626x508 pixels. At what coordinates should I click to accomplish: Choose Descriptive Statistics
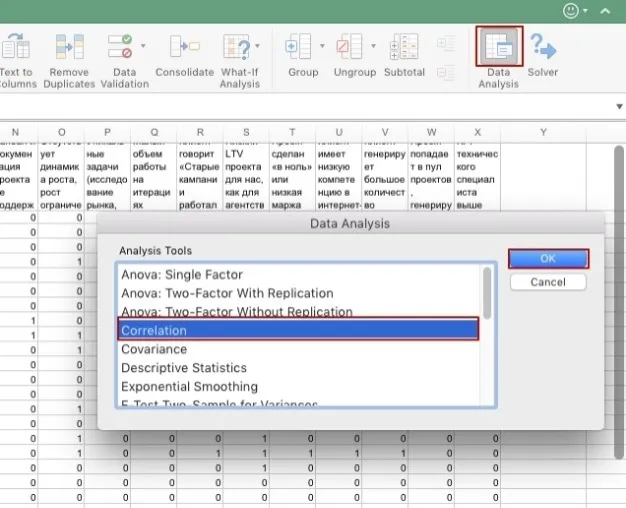(299, 368)
